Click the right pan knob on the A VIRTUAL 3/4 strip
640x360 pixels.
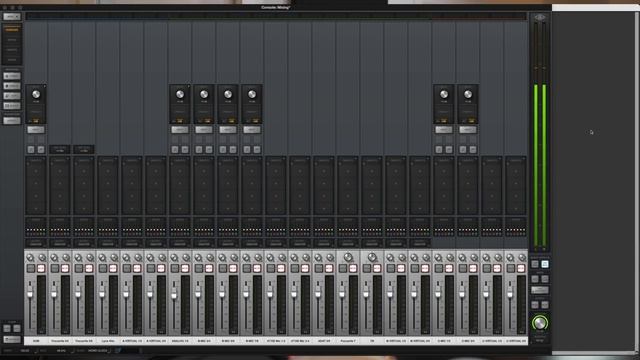162,258
